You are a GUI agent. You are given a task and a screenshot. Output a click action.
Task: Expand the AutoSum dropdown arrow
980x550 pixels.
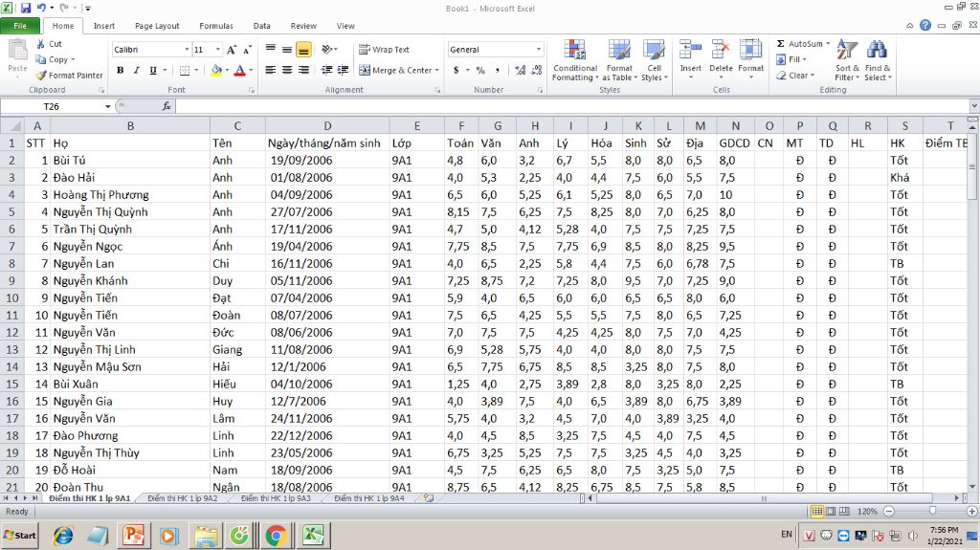(x=828, y=44)
